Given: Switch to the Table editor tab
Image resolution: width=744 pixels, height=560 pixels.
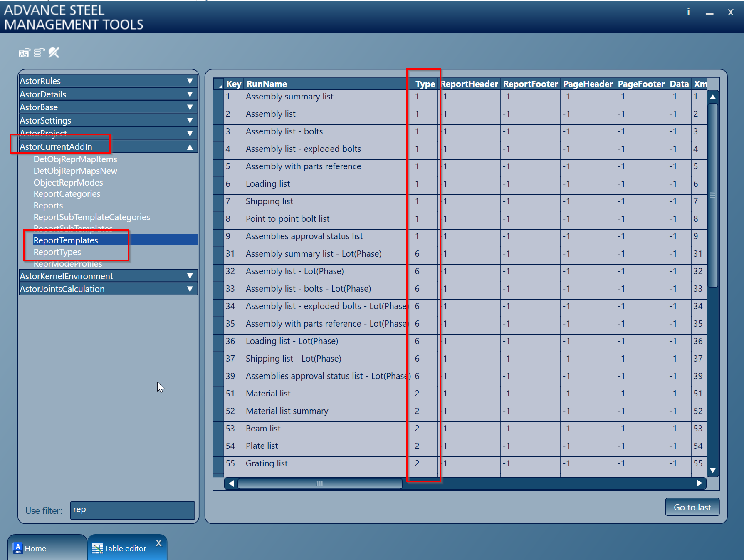Looking at the screenshot, I should coord(127,548).
